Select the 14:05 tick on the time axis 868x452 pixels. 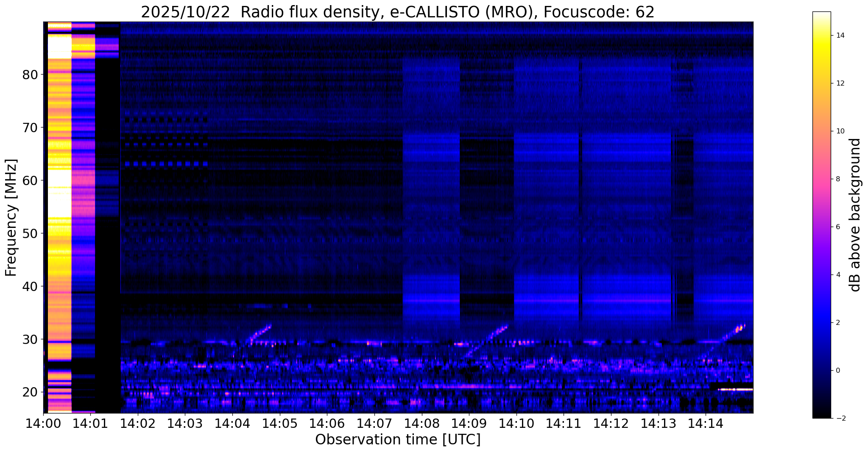pos(279,424)
